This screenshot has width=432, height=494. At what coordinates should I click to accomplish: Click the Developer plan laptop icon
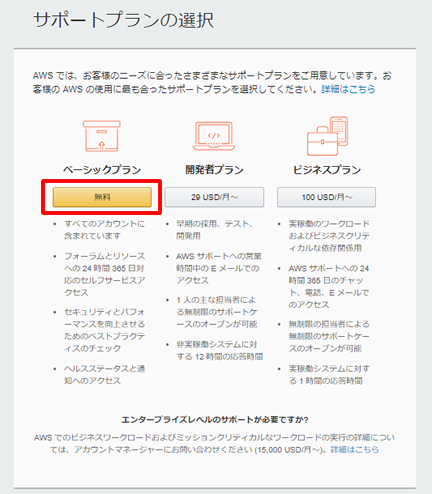pyautogui.click(x=214, y=136)
